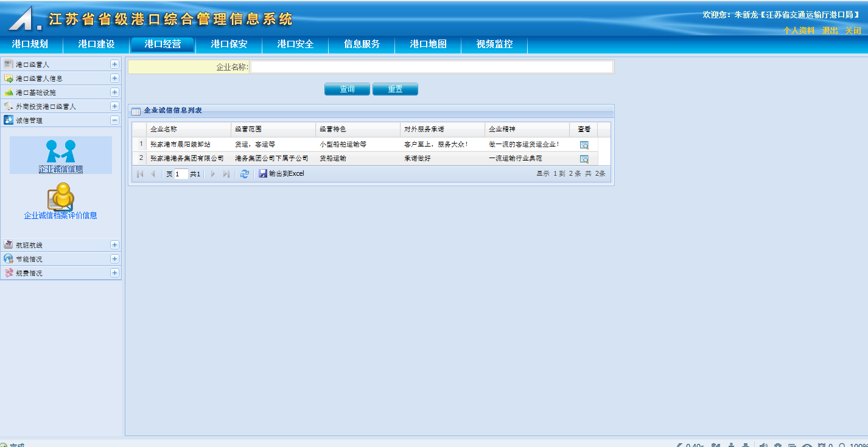
Task: Click the 企业诚信信息 handshake icon
Action: [61, 152]
